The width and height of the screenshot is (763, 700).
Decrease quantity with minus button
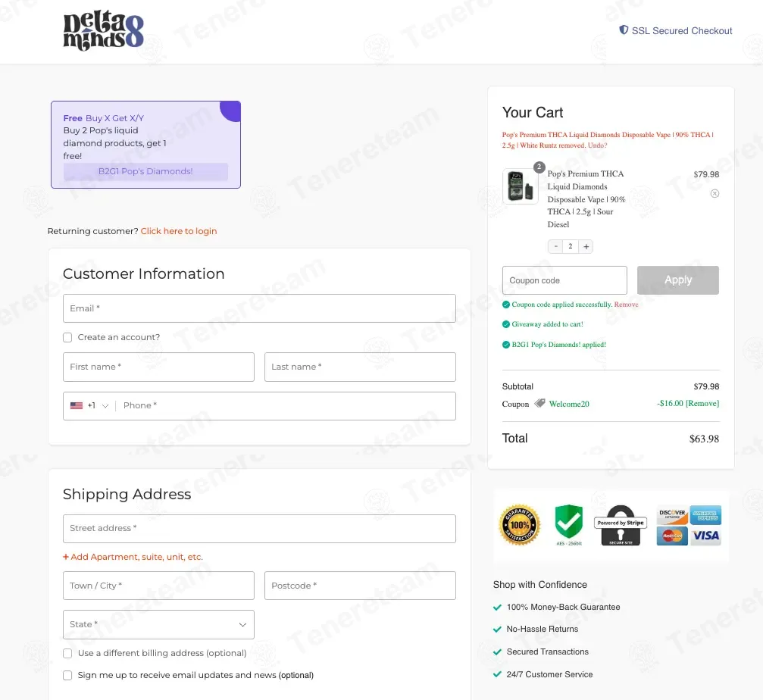click(x=555, y=247)
